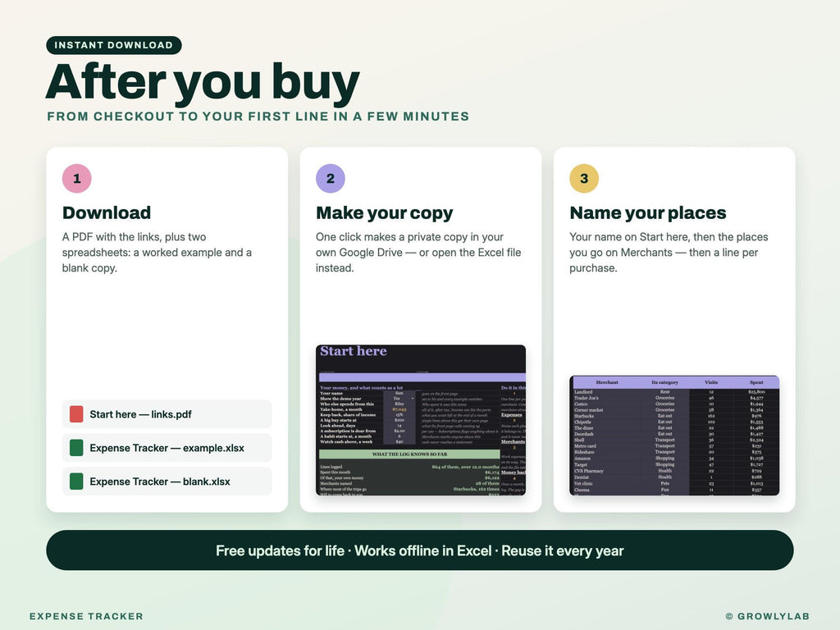Viewport: 840px width, 630px height.
Task: Click the 'Corner market' merchant row
Action: coord(674,410)
